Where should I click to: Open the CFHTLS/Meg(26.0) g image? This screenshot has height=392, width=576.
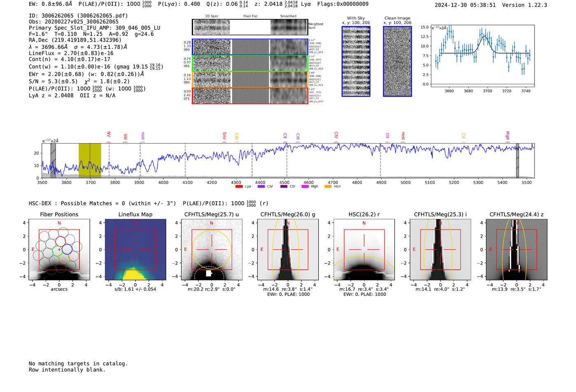click(288, 250)
